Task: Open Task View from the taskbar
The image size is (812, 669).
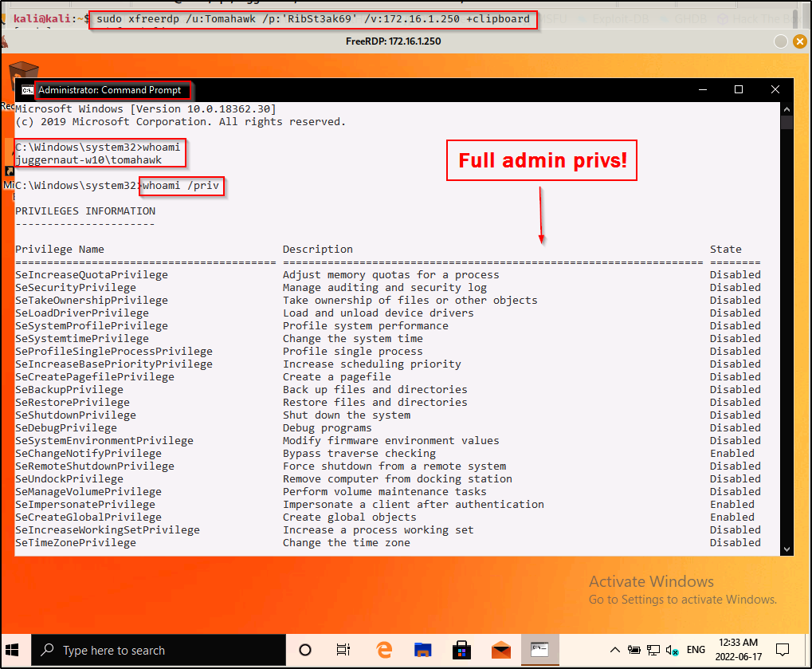Action: click(343, 650)
